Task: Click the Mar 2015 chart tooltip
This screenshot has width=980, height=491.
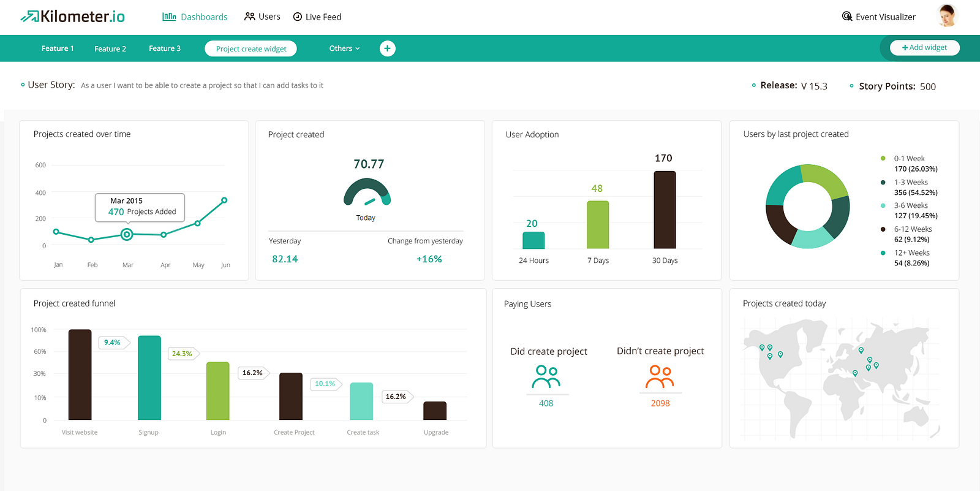Action: (x=140, y=207)
